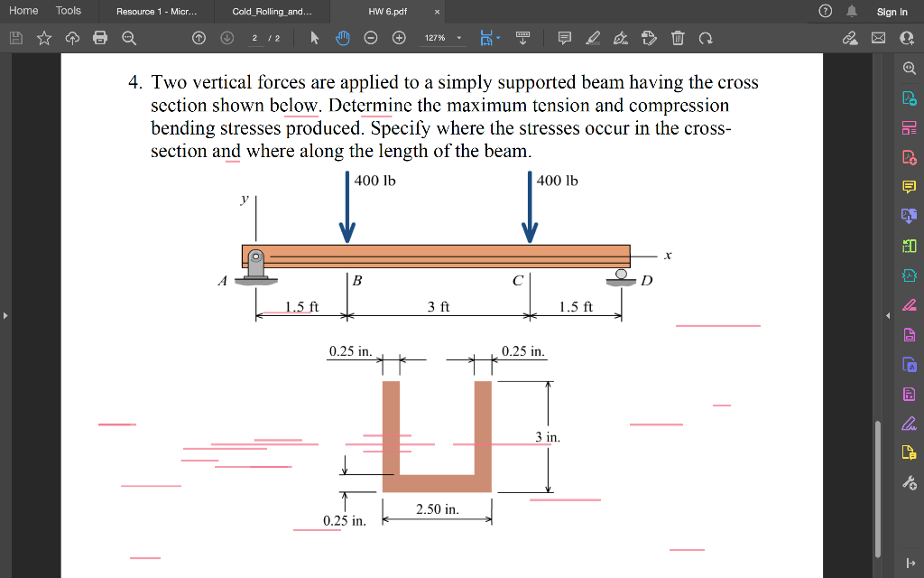Image resolution: width=924 pixels, height=578 pixels.
Task: Select the Highlight text tool
Action: 593,39
